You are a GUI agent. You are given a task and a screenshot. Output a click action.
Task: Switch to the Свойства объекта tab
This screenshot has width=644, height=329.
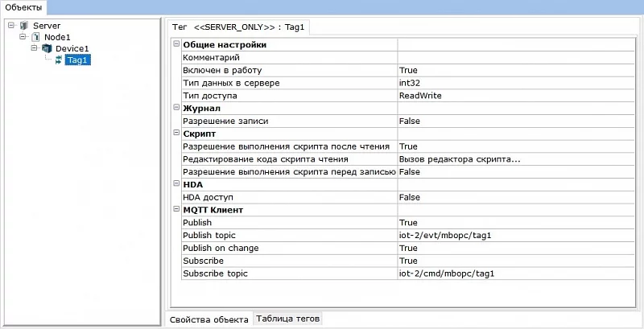(x=209, y=319)
